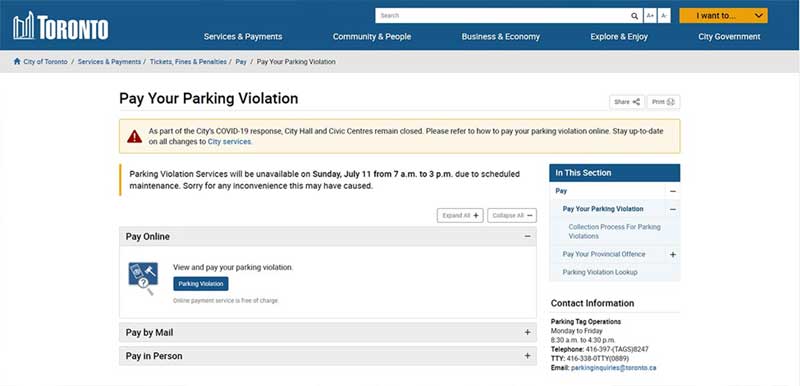Click the home icon in the breadcrumb

(x=17, y=62)
